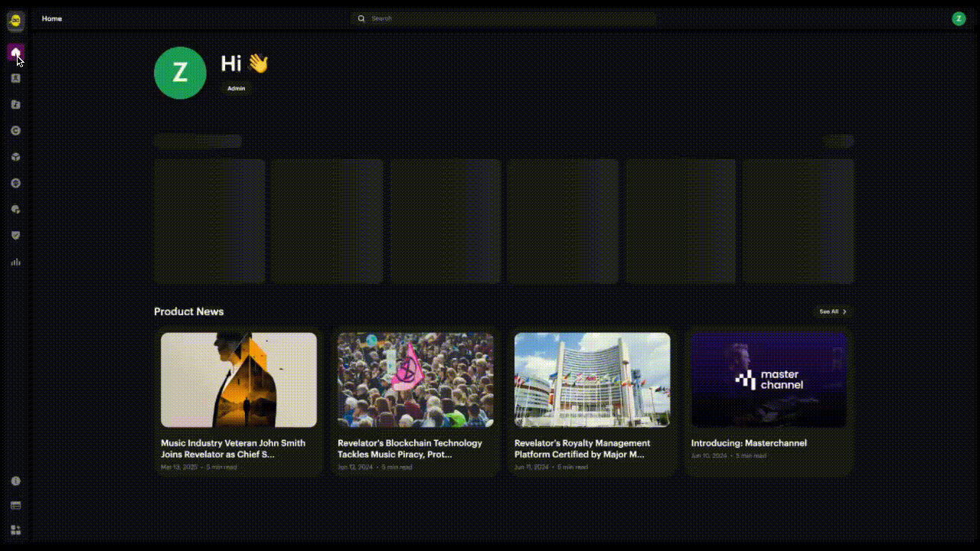Screen dimensions: 980x551
Task: Open the Masterchannel article thumbnail
Action: (769, 380)
